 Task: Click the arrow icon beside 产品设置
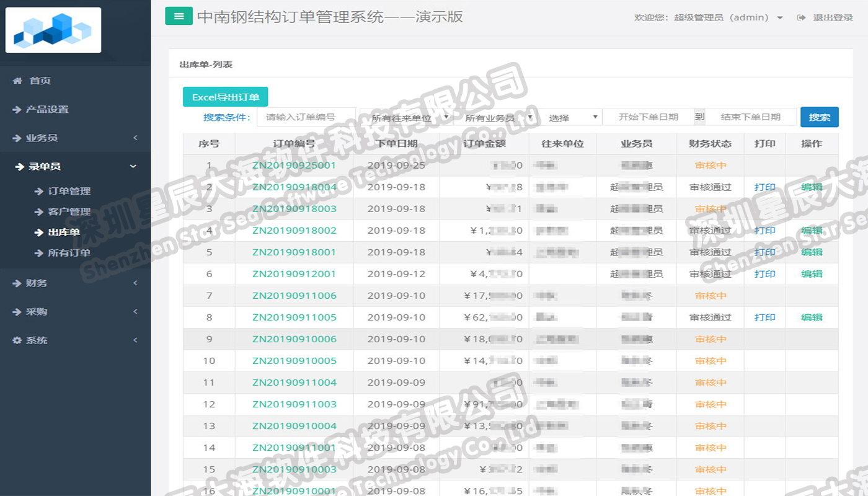(17, 109)
